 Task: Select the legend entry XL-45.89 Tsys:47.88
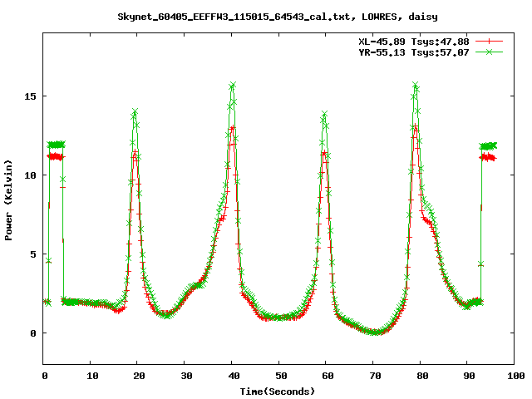click(414, 42)
